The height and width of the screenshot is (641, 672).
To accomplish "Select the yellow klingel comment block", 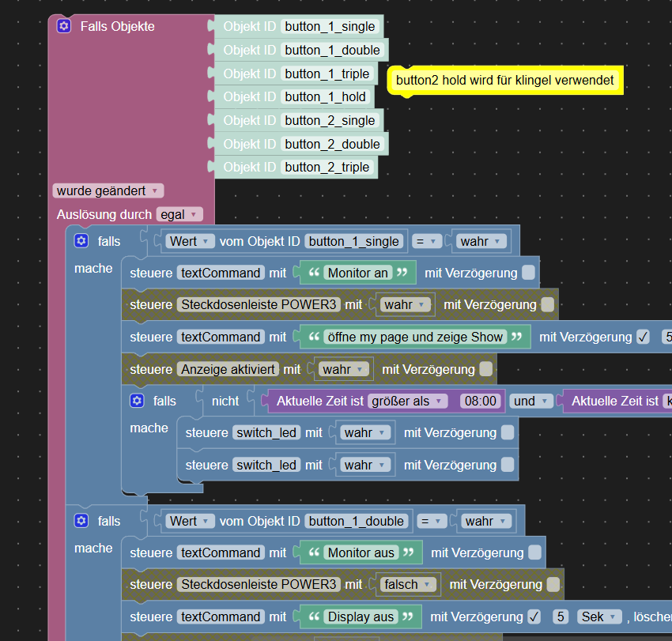I will (506, 81).
